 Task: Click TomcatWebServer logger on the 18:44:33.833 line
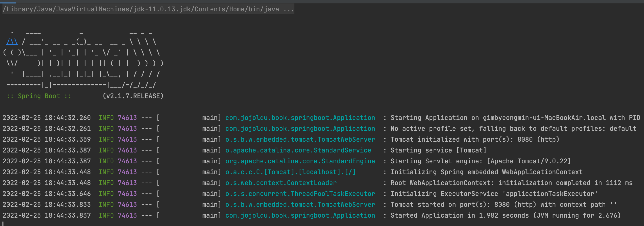click(300, 205)
